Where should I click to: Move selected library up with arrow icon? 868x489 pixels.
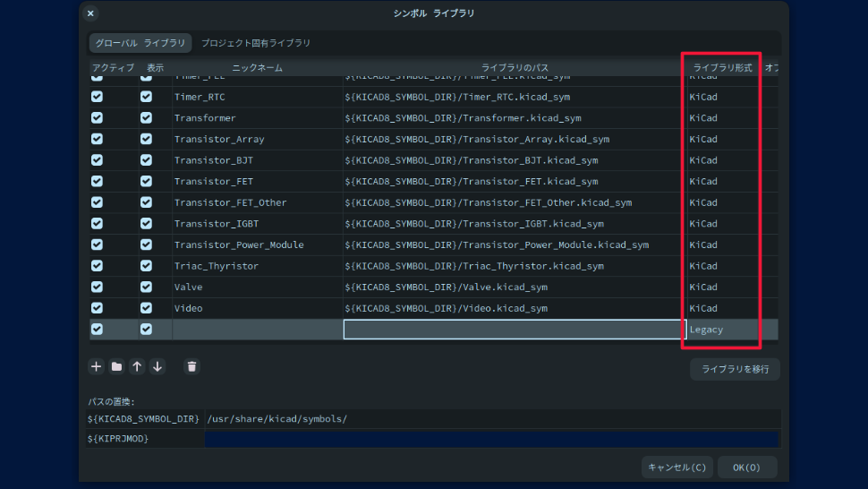[x=137, y=366]
